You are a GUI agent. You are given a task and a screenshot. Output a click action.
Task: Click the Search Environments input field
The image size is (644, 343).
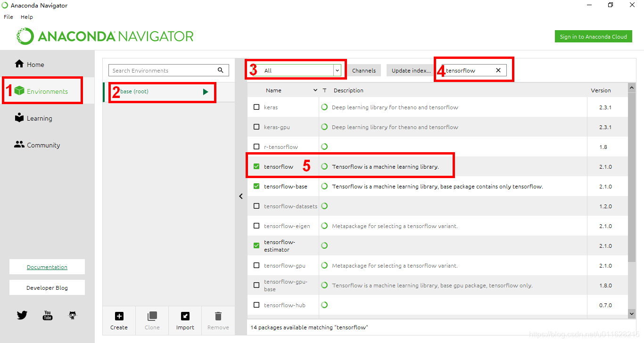(169, 70)
